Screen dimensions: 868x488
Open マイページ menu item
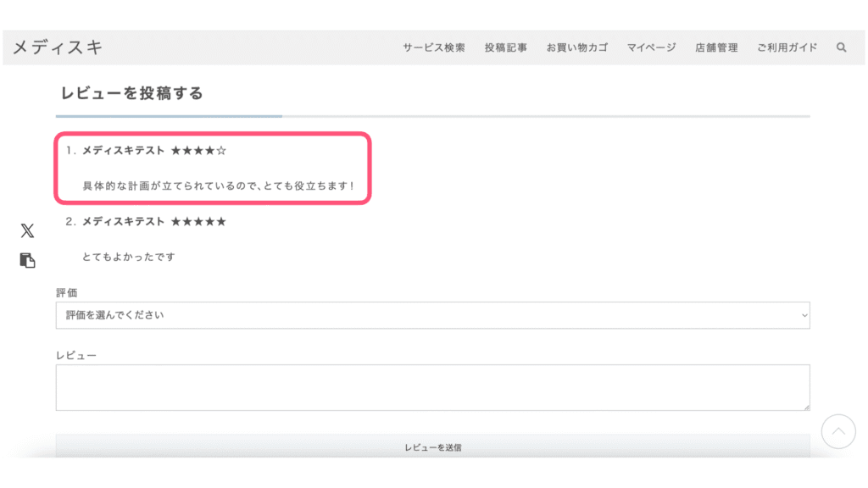click(x=651, y=47)
